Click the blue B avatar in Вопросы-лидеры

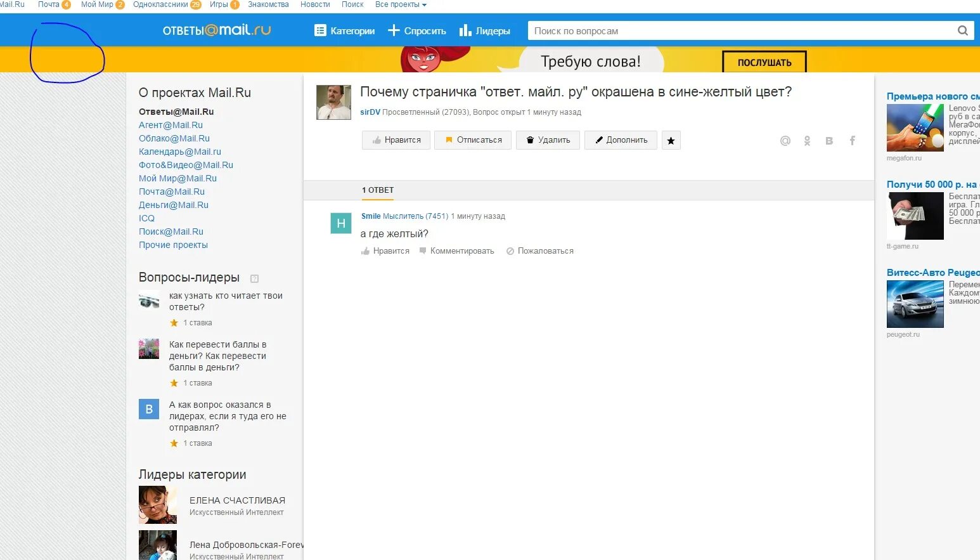[149, 409]
